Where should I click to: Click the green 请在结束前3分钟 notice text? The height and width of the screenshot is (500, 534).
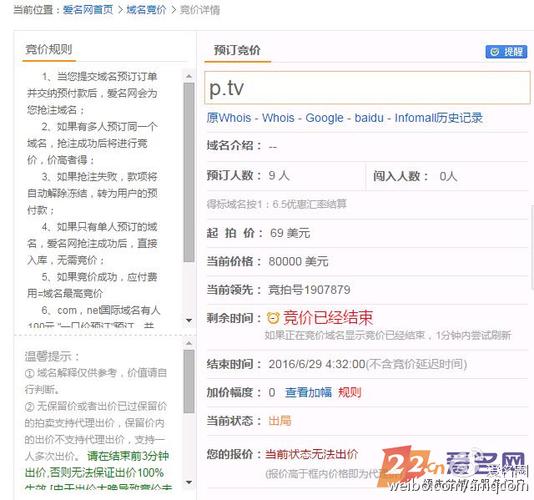(x=128, y=456)
